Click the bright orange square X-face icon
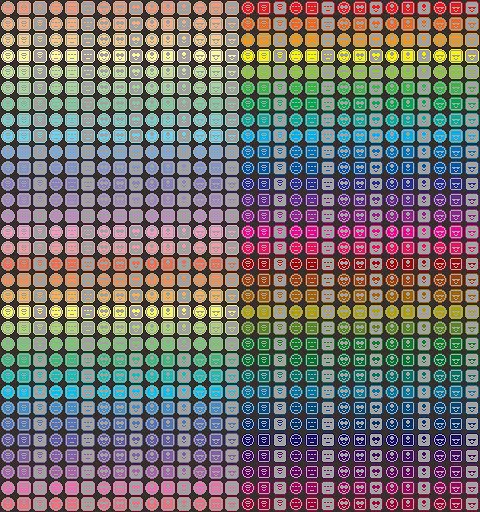 coord(312,40)
